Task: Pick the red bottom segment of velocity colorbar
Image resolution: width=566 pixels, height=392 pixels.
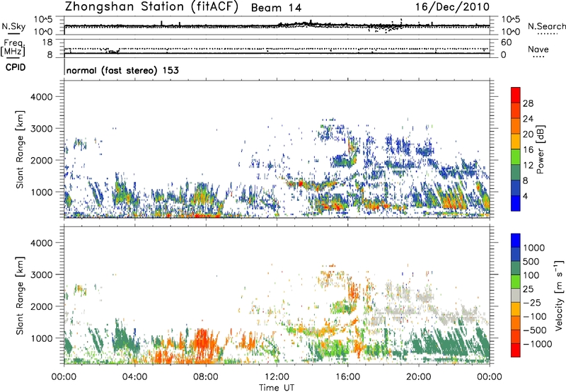Action: (516, 350)
